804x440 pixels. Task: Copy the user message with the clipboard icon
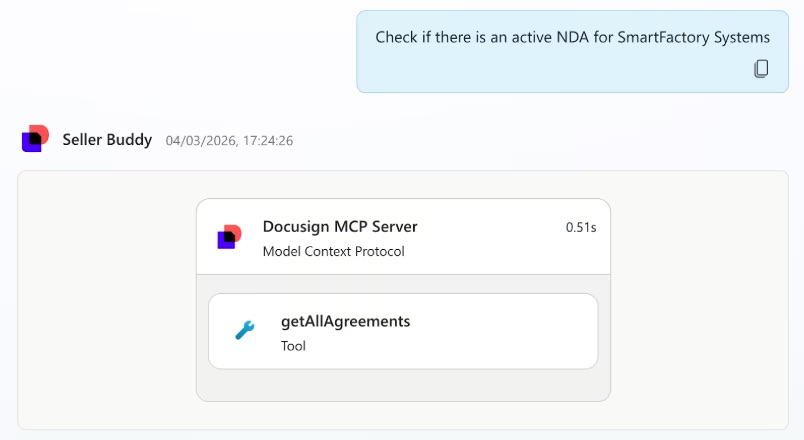[761, 69]
